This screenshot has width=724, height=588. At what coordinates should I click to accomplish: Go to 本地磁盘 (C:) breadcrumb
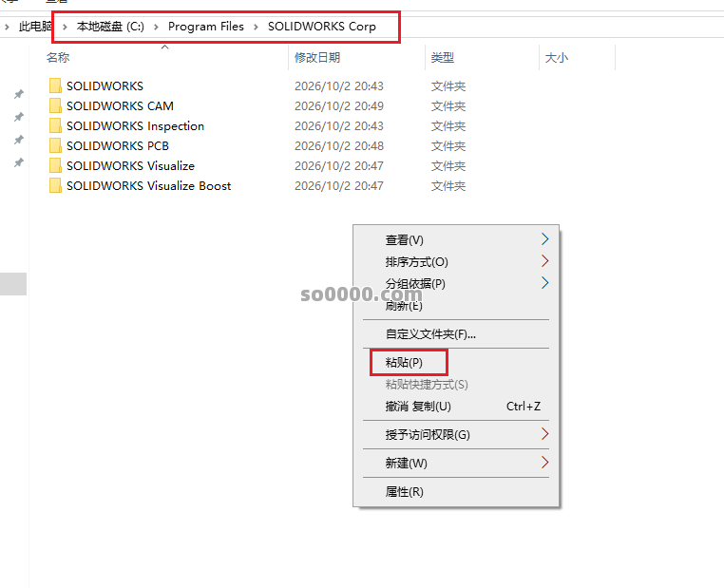point(110,27)
